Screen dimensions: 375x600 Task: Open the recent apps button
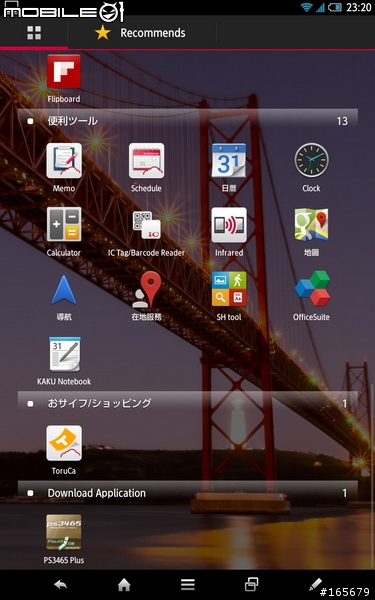pos(251,584)
